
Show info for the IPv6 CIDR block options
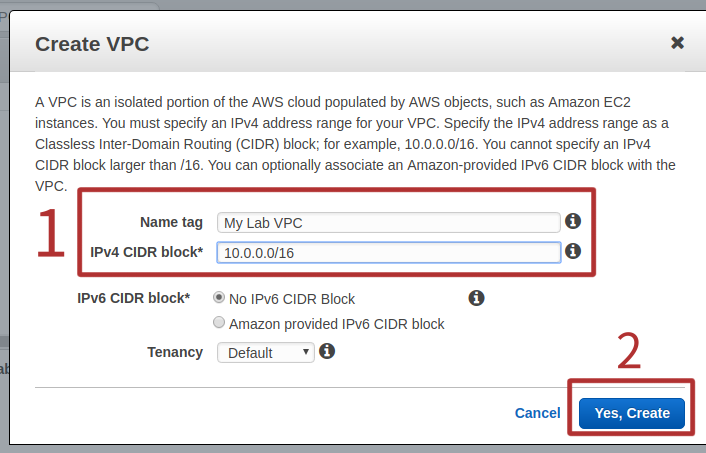[477, 298]
